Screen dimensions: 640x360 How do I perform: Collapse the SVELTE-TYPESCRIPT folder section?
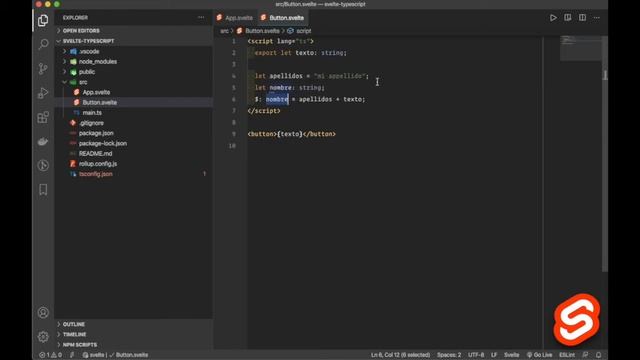click(133, 41)
